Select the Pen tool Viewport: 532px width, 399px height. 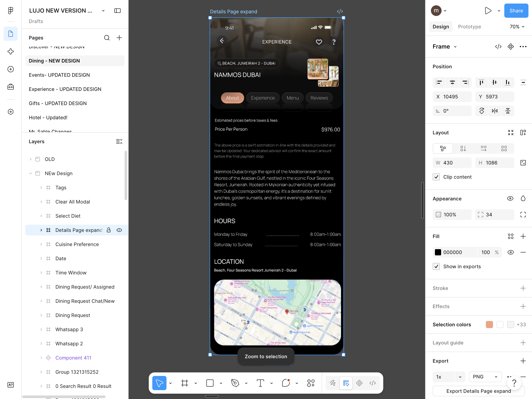tap(235, 383)
